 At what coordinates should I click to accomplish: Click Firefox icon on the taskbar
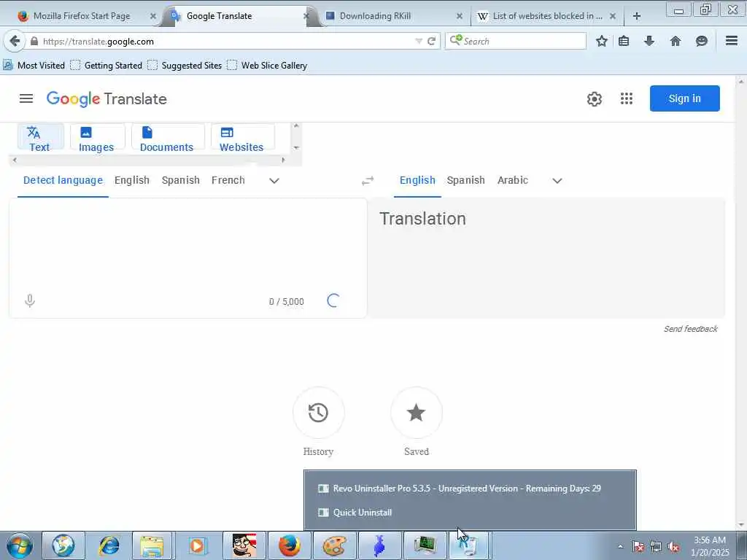pyautogui.click(x=289, y=545)
